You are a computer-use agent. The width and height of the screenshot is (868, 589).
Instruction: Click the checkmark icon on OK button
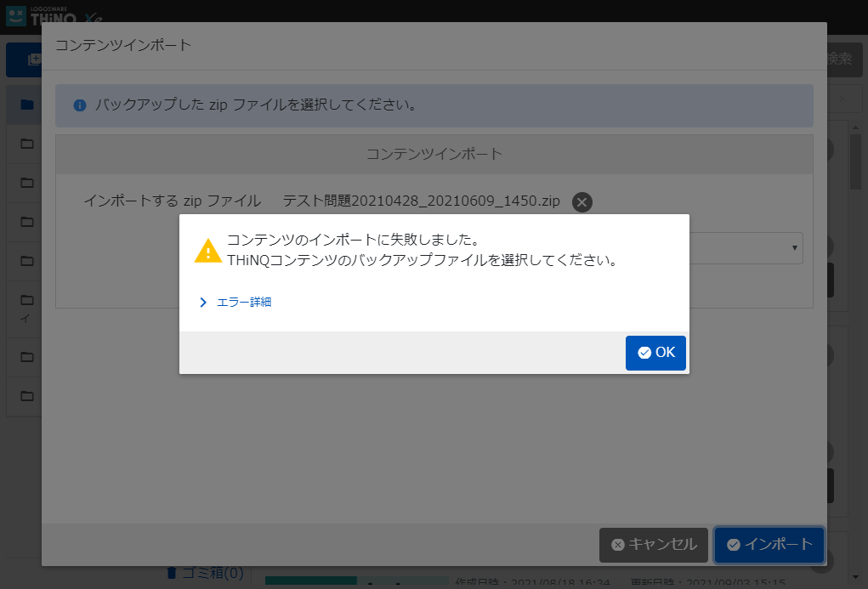click(644, 353)
